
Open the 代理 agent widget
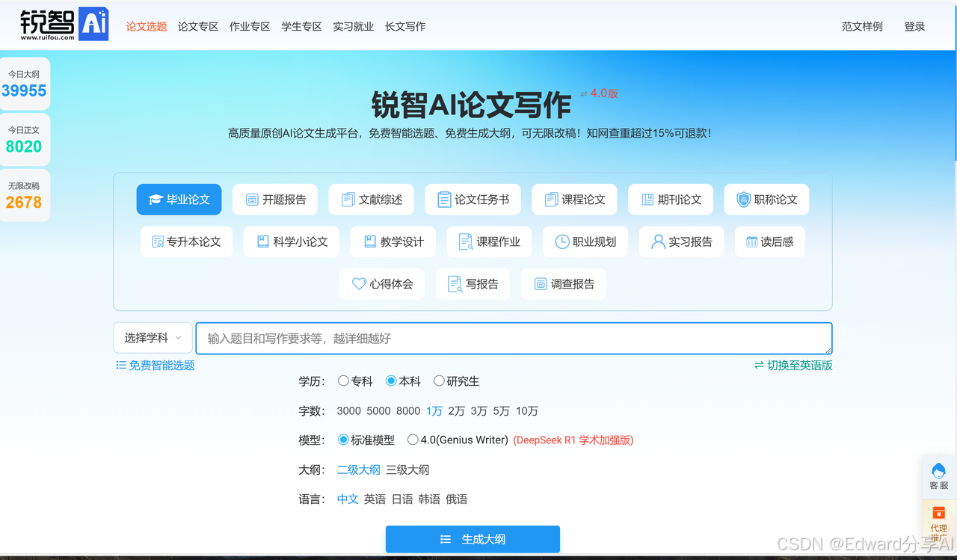[939, 522]
